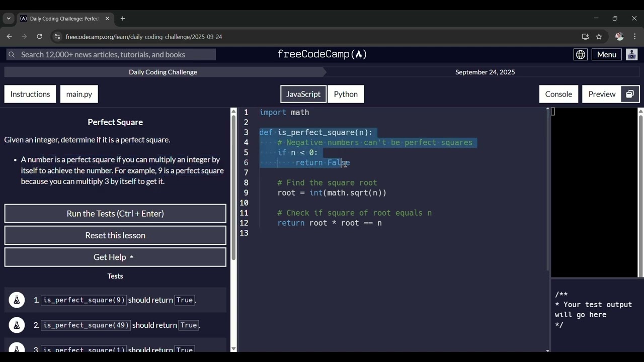The image size is (644, 362).
Task: Click the instructions scrollbar down arrow
Action: click(233, 348)
